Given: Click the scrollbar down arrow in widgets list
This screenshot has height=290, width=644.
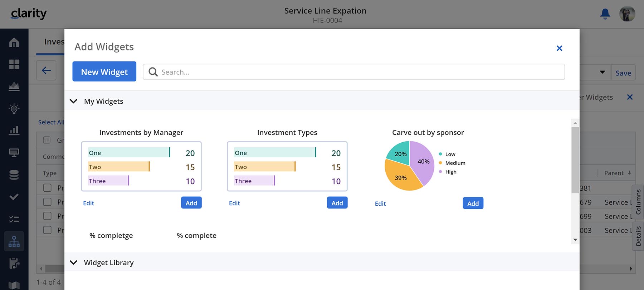Looking at the screenshot, I should [575, 240].
